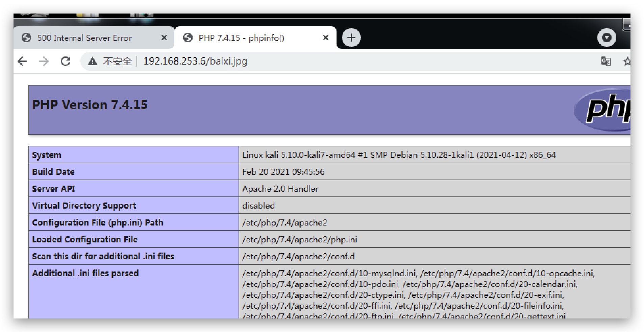Click the PHP Version 7.4.15 heading

[x=90, y=105]
